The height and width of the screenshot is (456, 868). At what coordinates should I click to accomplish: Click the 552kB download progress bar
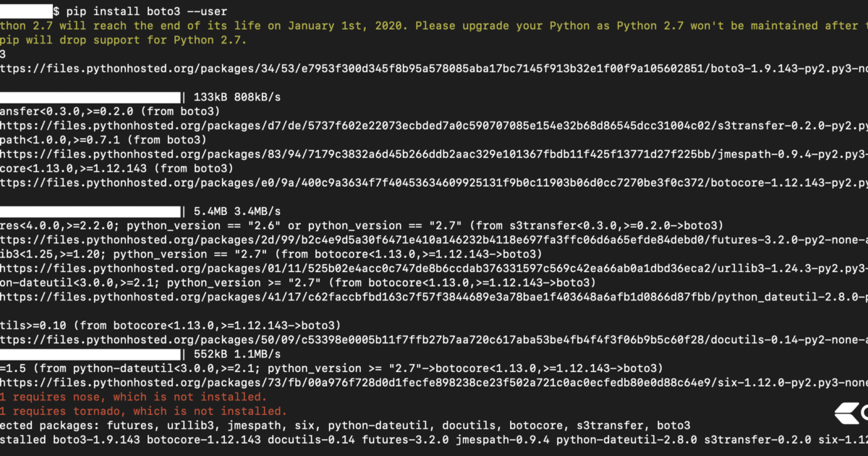pos(90,354)
